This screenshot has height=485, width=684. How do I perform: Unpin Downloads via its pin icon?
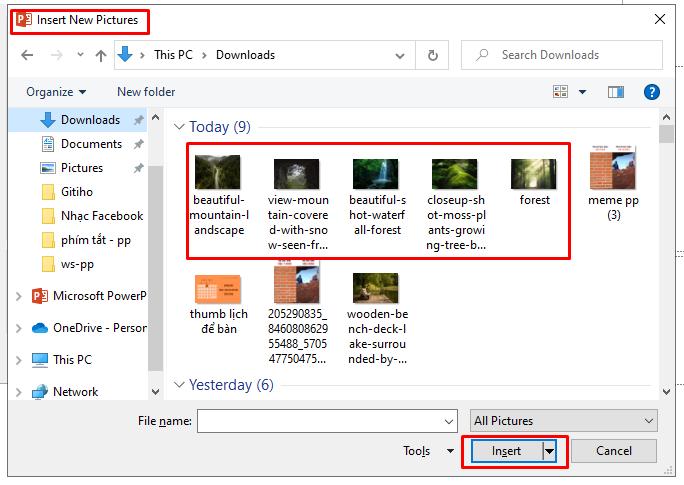click(138, 120)
